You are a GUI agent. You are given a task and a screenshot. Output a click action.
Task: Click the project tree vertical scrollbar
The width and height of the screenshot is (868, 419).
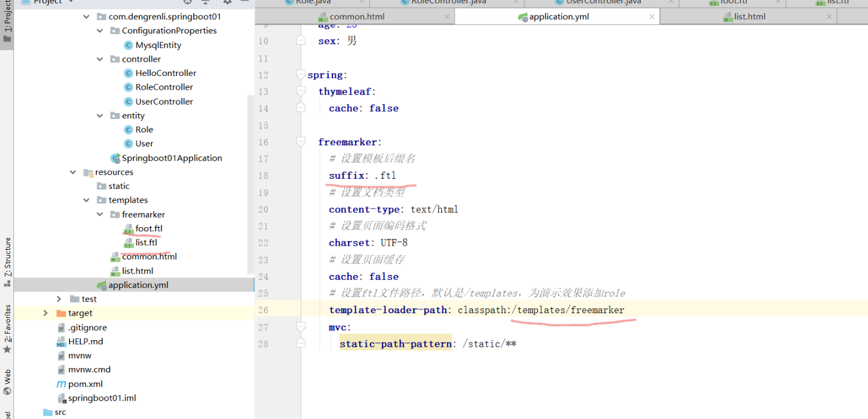coord(250,184)
